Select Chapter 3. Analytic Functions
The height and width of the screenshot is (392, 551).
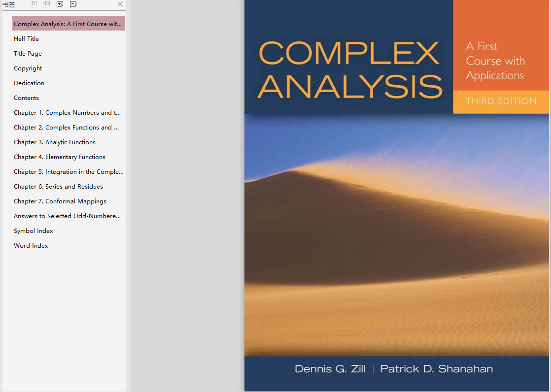55,142
